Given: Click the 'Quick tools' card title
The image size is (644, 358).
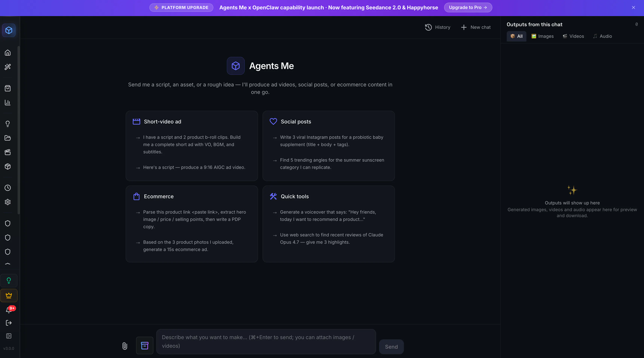Looking at the screenshot, I should point(295,196).
